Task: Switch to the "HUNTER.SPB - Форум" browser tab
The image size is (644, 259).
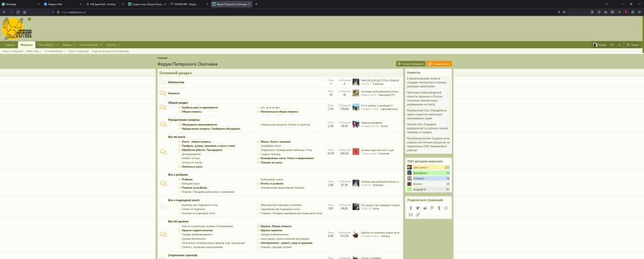Action: click(x=186, y=4)
